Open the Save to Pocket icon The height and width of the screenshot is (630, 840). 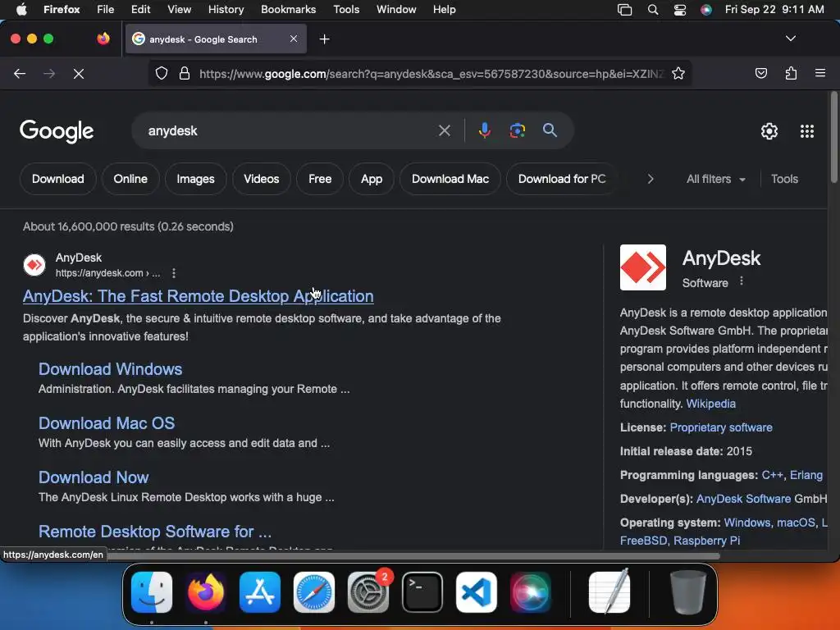point(760,73)
